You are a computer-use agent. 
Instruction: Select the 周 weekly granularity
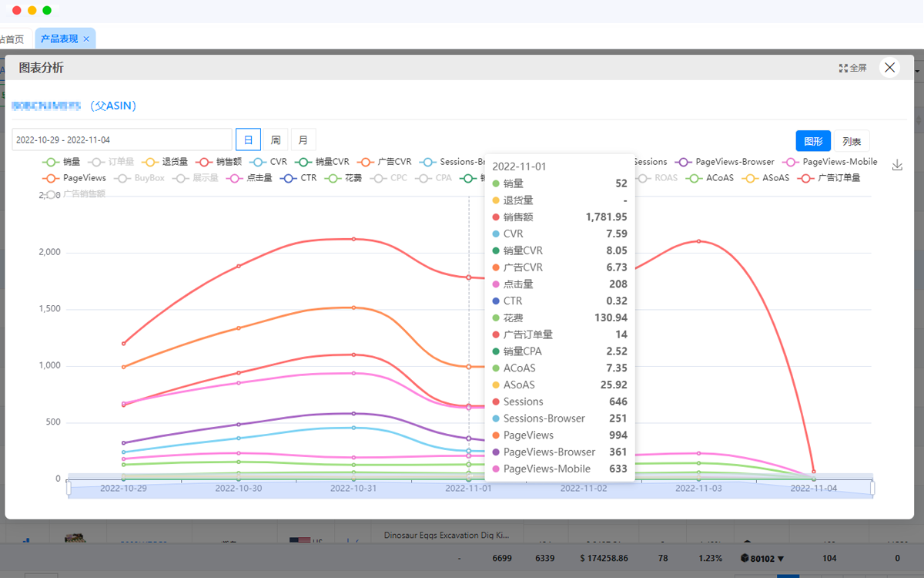point(276,140)
